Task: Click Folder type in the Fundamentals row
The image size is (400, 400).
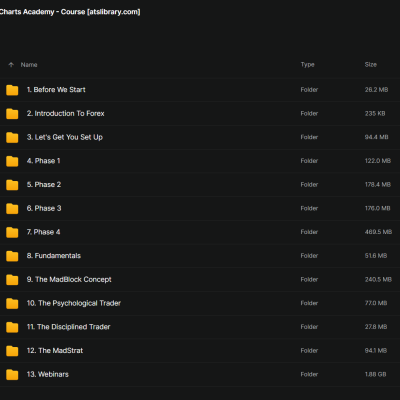Action: point(309,256)
